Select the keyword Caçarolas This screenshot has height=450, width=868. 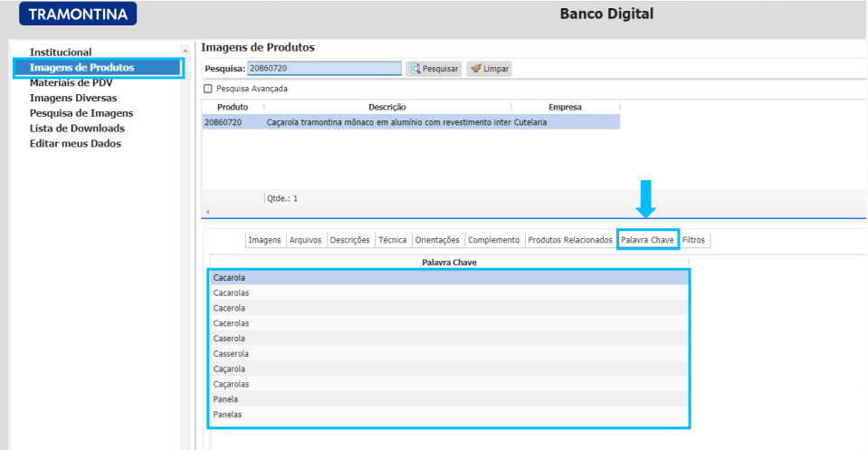pyautogui.click(x=449, y=384)
